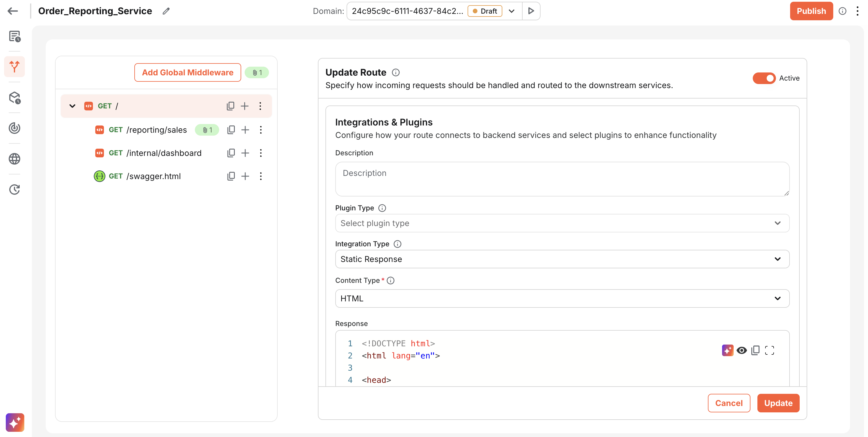Toggle the Active route switch

click(764, 78)
